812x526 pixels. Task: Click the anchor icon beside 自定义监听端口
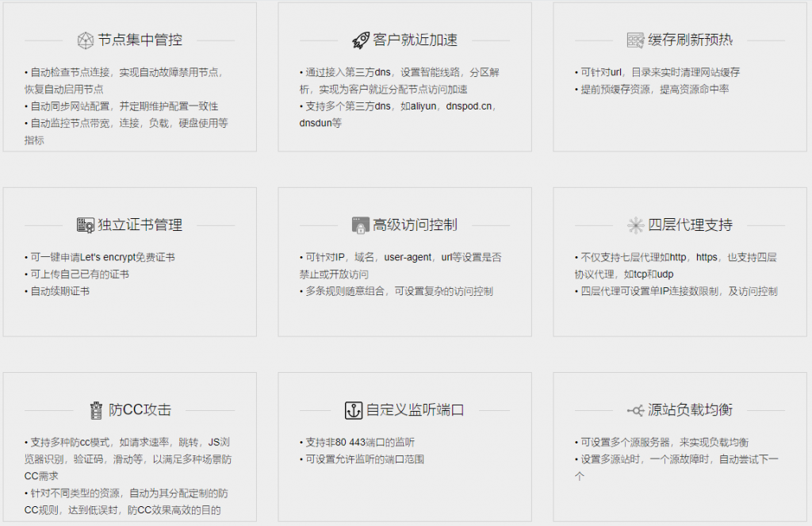click(354, 410)
